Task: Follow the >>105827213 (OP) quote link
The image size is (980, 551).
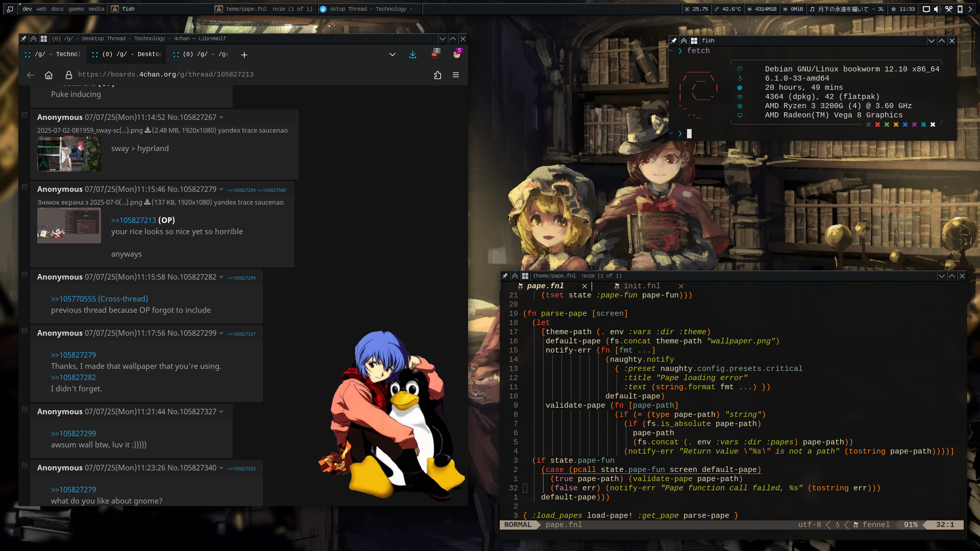Action: 143,220
